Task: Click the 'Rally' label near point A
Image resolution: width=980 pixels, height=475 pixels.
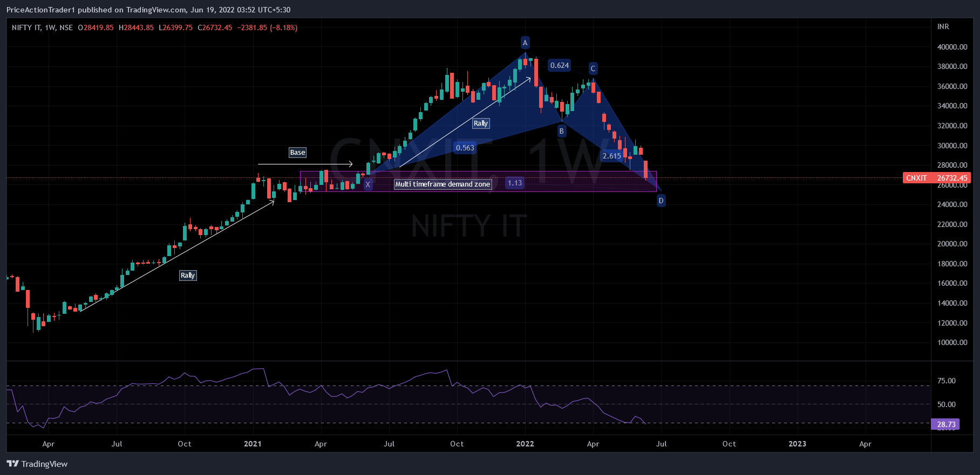Action: click(x=480, y=123)
